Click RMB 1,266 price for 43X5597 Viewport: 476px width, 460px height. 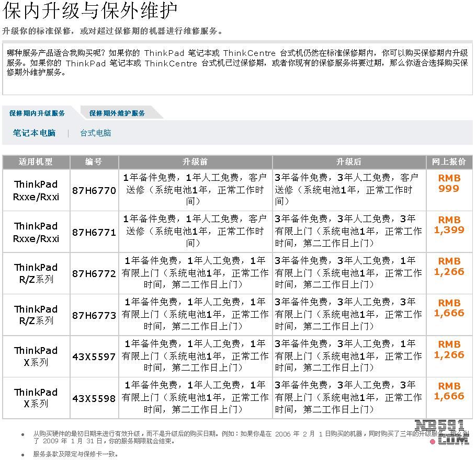tap(449, 350)
